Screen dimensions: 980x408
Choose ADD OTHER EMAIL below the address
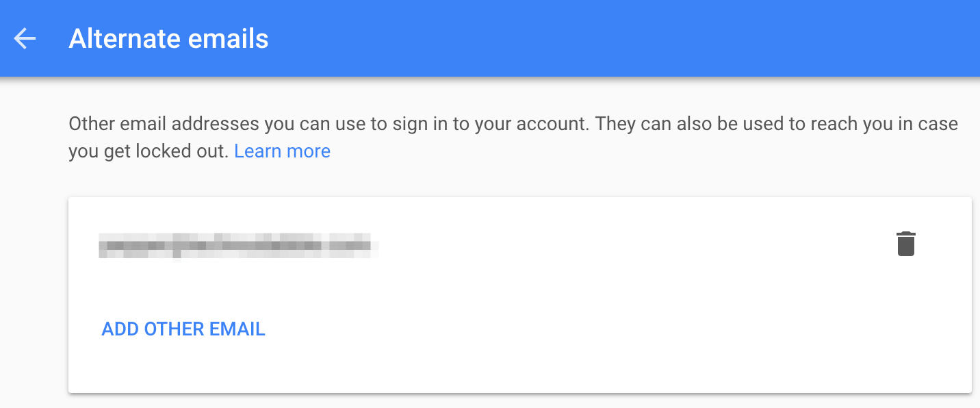click(183, 329)
